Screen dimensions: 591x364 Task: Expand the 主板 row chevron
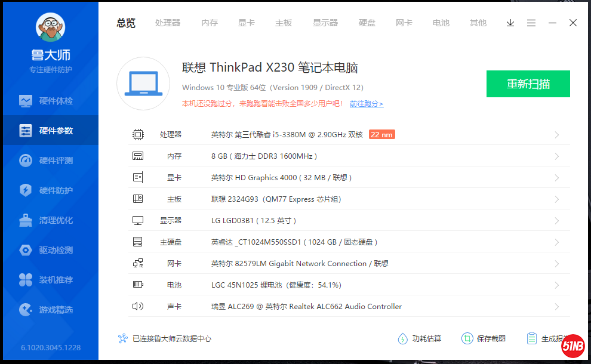(557, 199)
